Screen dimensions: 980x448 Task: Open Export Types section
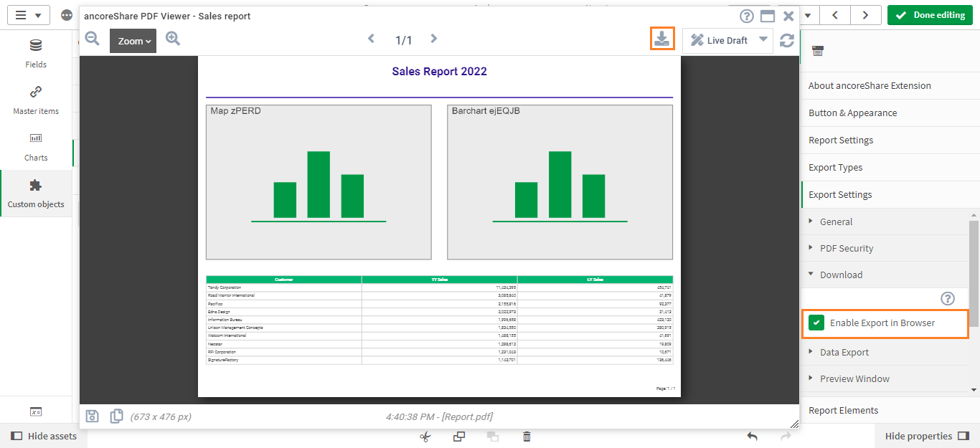click(890, 167)
